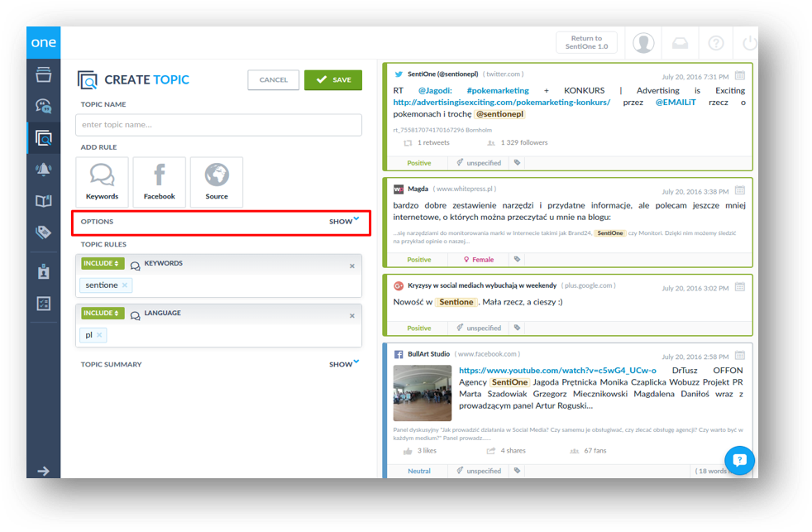Click Return to SentiOne 1.0
Screen dimensions: 812x532
point(586,42)
